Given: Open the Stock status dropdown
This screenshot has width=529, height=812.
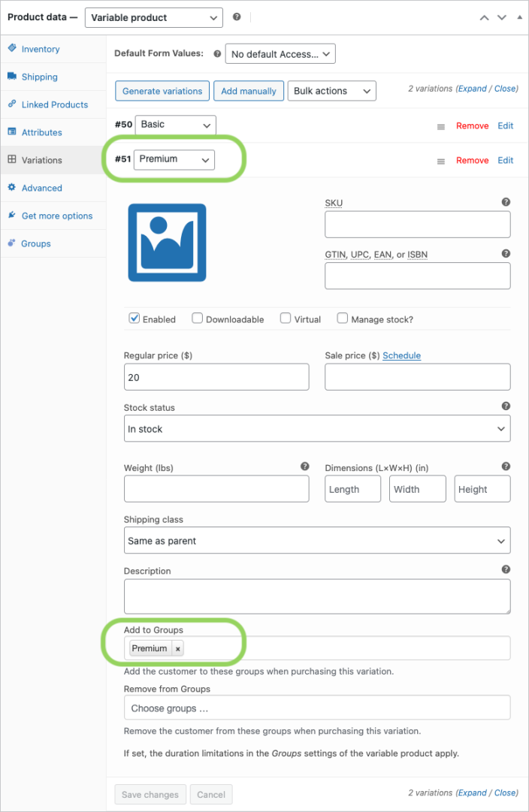Looking at the screenshot, I should point(317,429).
